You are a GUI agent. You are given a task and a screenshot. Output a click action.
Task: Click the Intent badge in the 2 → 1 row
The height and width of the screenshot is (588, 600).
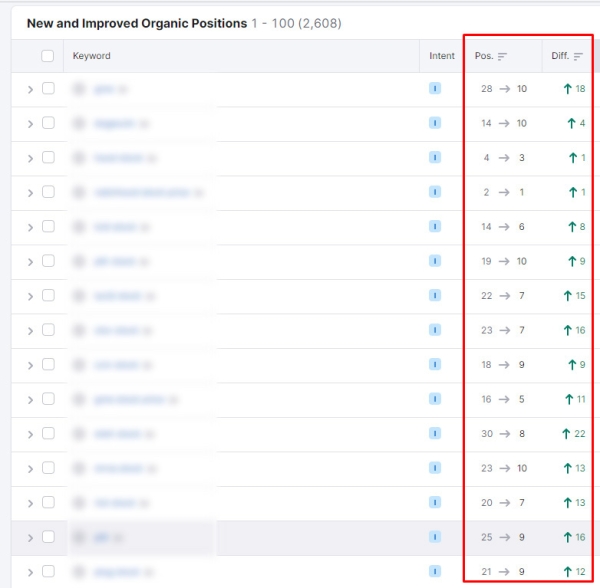coord(435,192)
